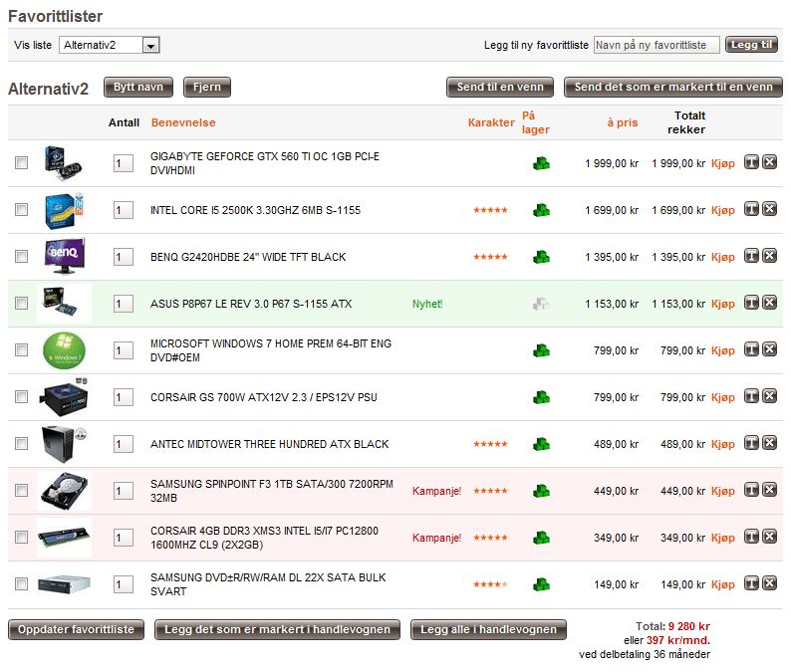Image resolution: width=791 pixels, height=672 pixels.
Task: Delete Corsair GS 700W PSU using X icon
Action: coord(769,396)
